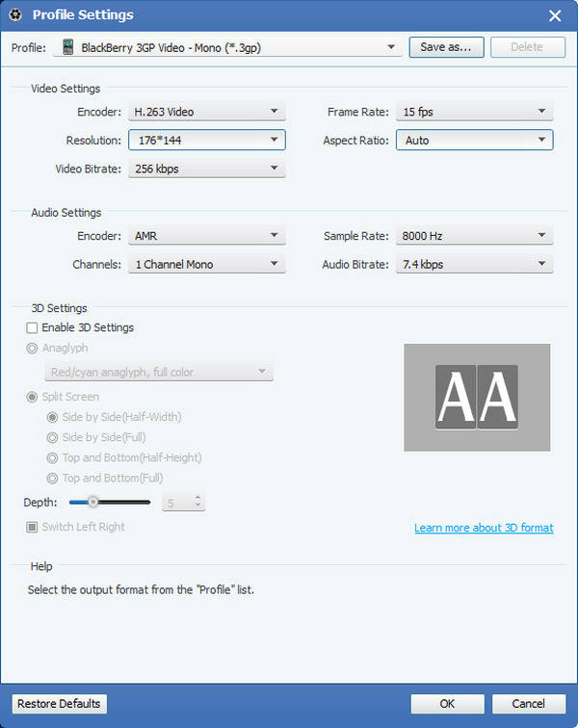Viewport: 578px width, 728px height.
Task: Decrease Depth with the down stepper arrow
Action: (x=197, y=507)
